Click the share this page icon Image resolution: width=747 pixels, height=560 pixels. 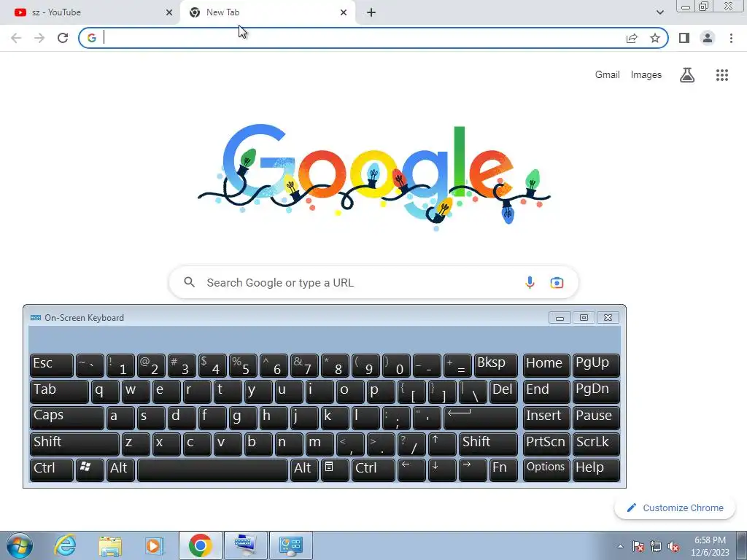pos(632,38)
